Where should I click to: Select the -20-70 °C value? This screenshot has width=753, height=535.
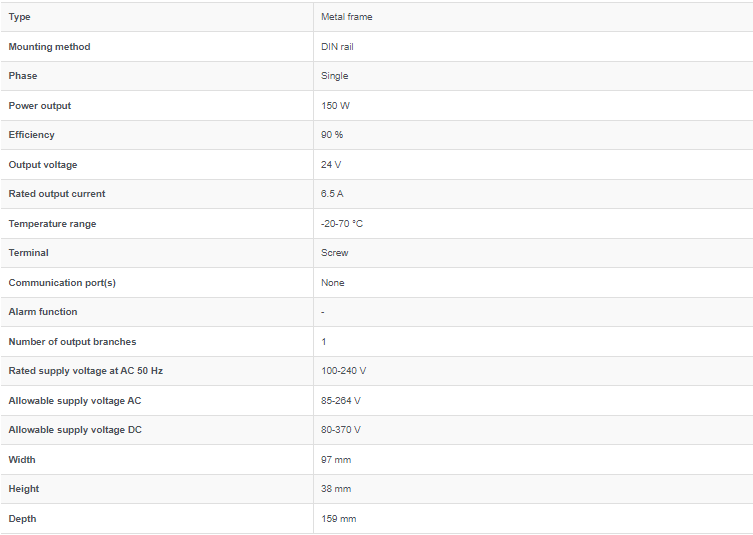pyautogui.click(x=342, y=224)
